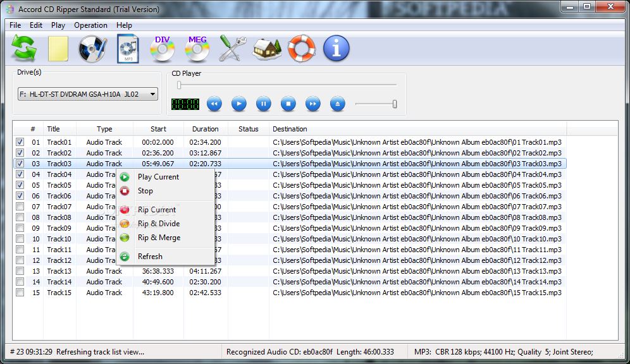Click MP3 CBR 128 kbps status bar entry

[x=504, y=352]
